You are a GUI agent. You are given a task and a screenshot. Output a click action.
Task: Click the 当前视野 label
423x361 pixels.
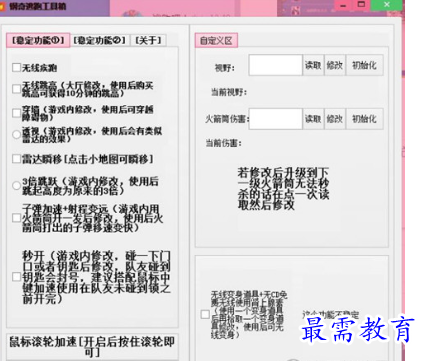click(229, 92)
